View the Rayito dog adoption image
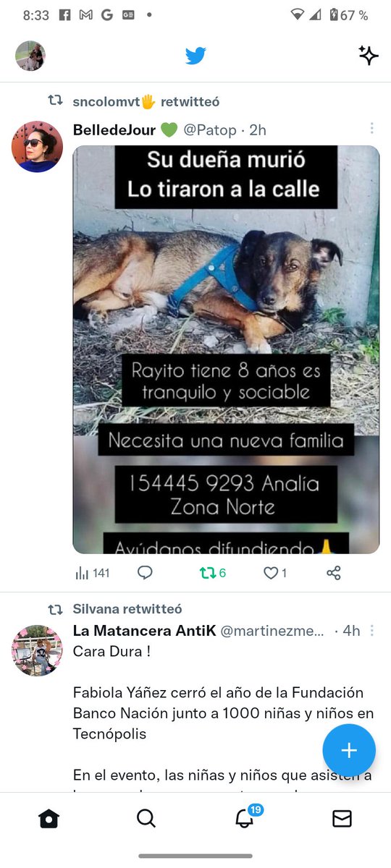The height and width of the screenshot is (868, 391). point(226,349)
